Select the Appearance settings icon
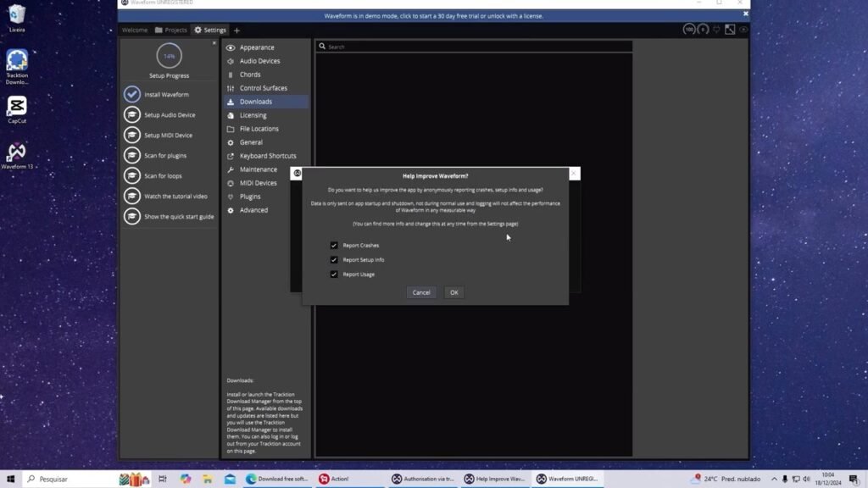The width and height of the screenshot is (868, 488). point(231,47)
